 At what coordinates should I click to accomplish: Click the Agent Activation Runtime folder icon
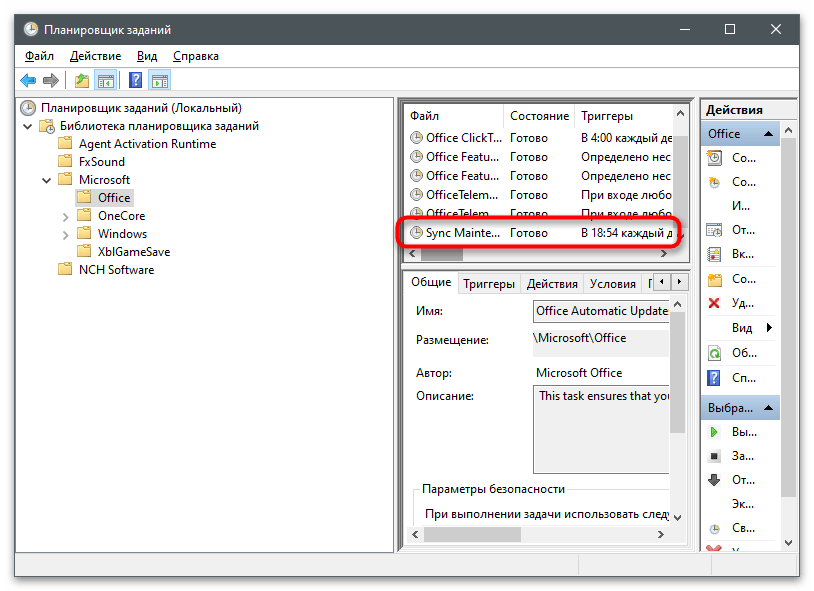65,143
